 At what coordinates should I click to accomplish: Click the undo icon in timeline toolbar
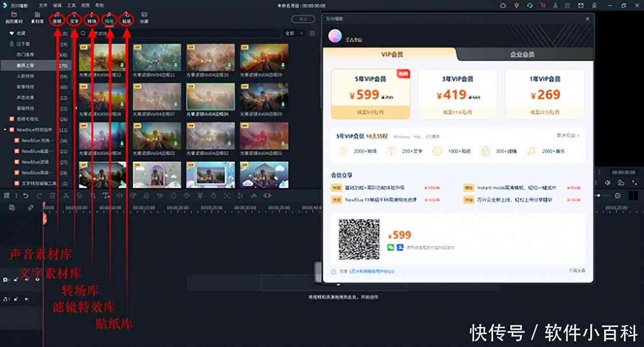pyautogui.click(x=26, y=195)
